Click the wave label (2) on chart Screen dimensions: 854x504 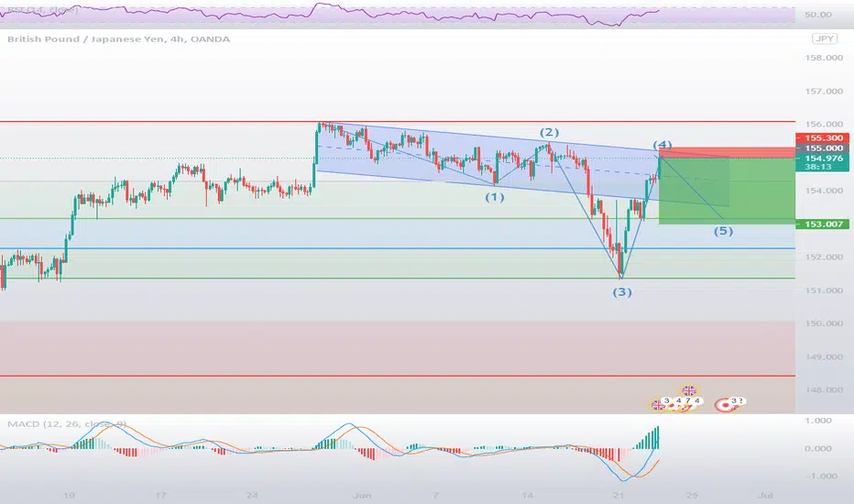click(549, 132)
